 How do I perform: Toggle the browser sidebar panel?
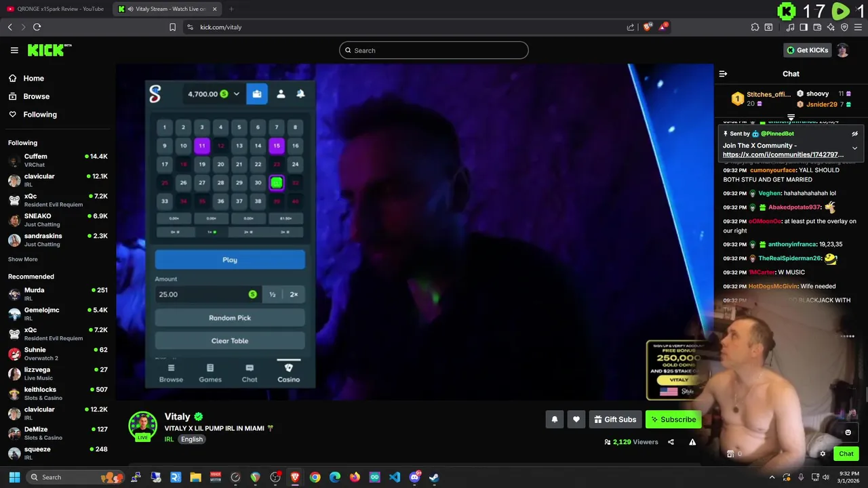(x=804, y=27)
